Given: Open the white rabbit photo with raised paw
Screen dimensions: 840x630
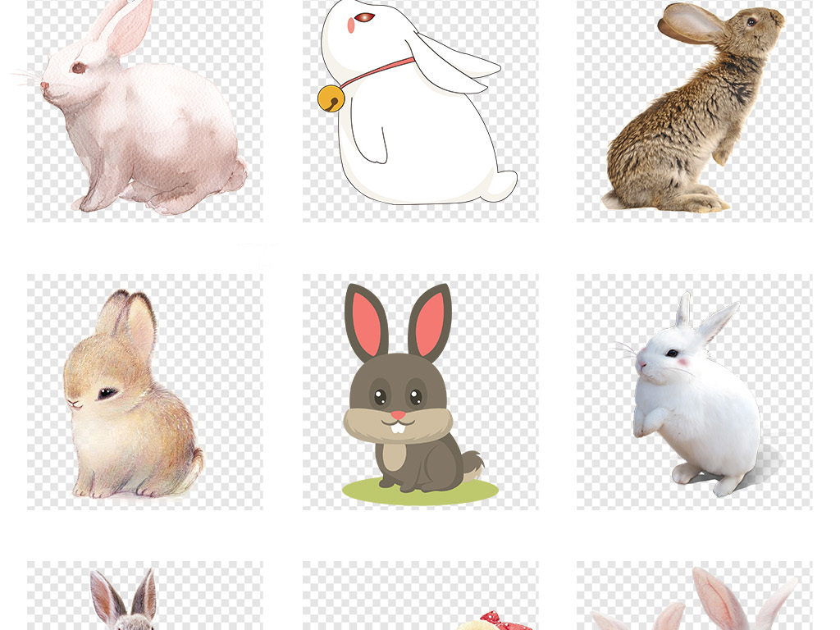Looking at the screenshot, I should click(694, 391).
